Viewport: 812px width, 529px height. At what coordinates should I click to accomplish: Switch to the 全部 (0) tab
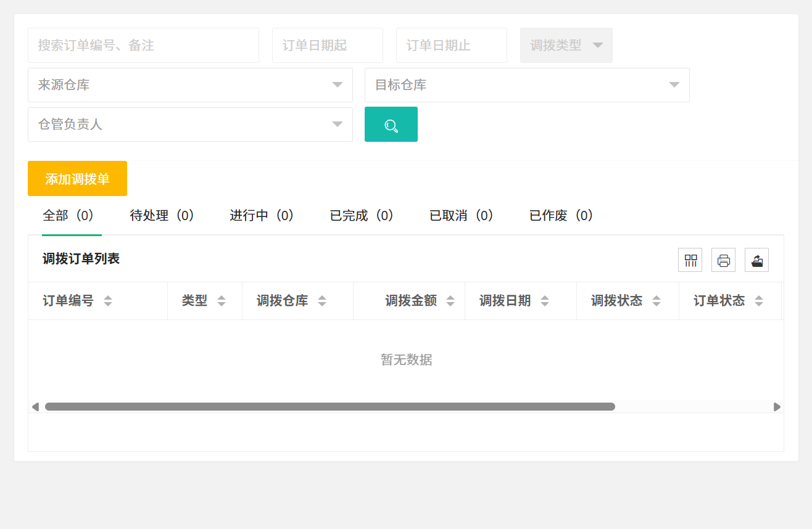click(72, 216)
